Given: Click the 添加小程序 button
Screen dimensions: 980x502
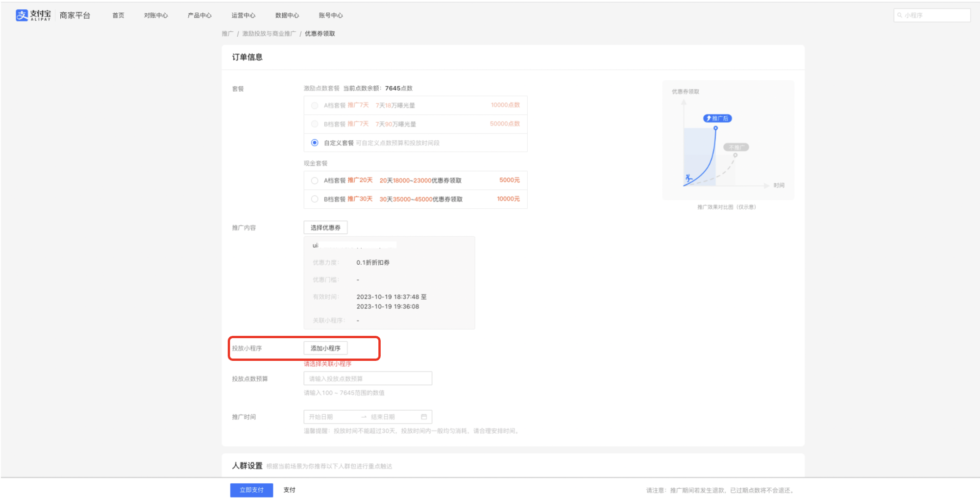Looking at the screenshot, I should pos(325,348).
